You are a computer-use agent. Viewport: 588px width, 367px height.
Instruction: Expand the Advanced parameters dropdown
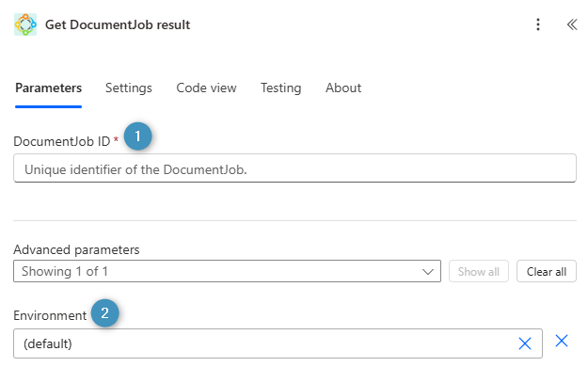pyautogui.click(x=228, y=271)
